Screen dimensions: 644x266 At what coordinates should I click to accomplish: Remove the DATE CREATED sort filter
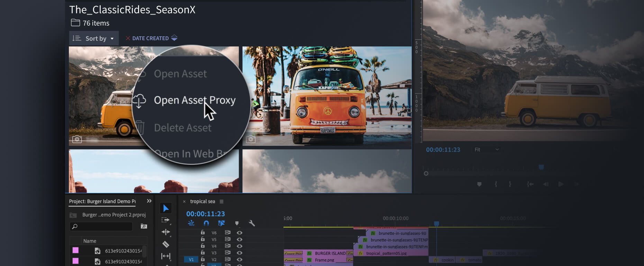pyautogui.click(x=128, y=38)
